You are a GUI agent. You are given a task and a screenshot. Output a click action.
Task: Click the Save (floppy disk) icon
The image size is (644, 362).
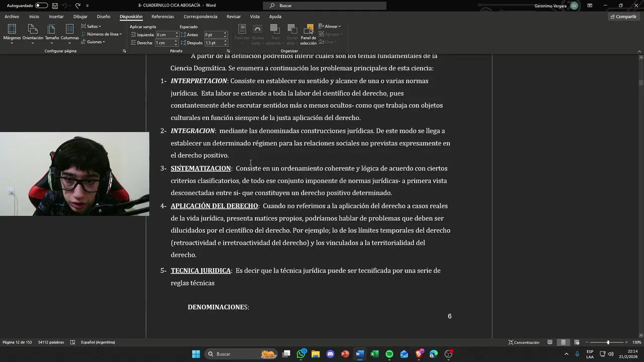point(55,6)
